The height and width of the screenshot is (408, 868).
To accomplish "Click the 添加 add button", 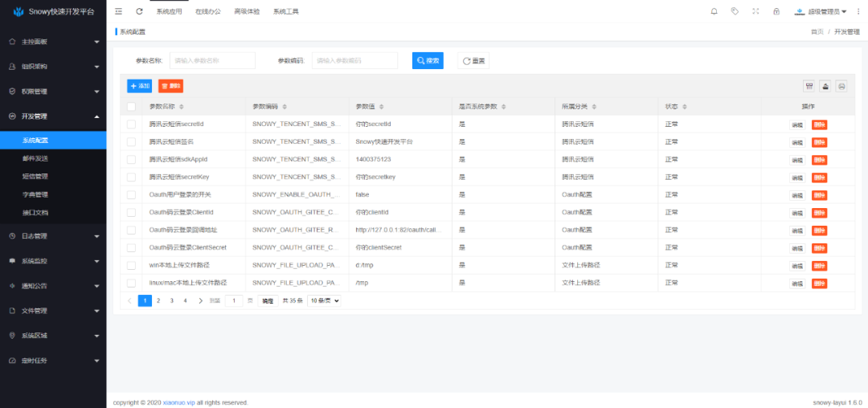I will pyautogui.click(x=139, y=86).
